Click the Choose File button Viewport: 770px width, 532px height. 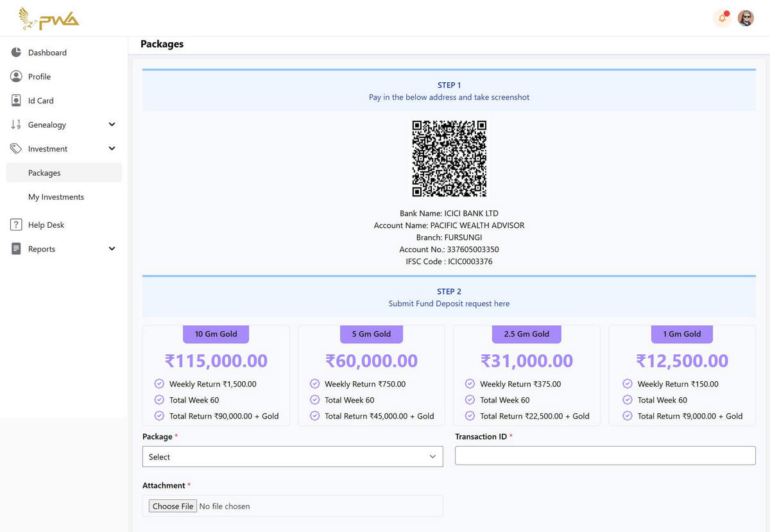173,506
